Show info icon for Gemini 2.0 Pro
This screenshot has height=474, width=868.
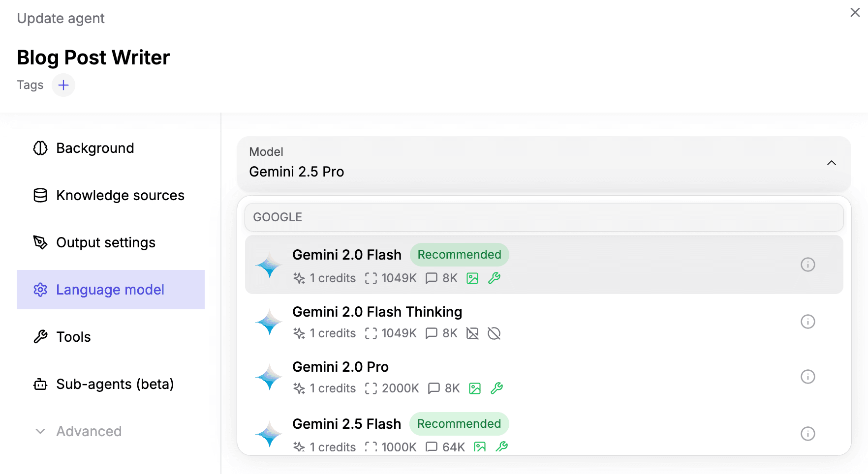tap(807, 377)
